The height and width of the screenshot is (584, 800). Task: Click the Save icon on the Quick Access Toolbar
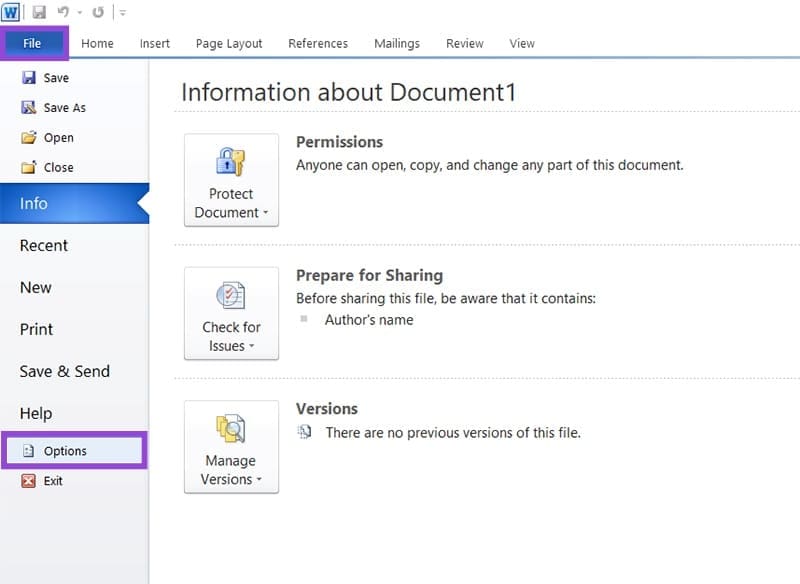(38, 12)
